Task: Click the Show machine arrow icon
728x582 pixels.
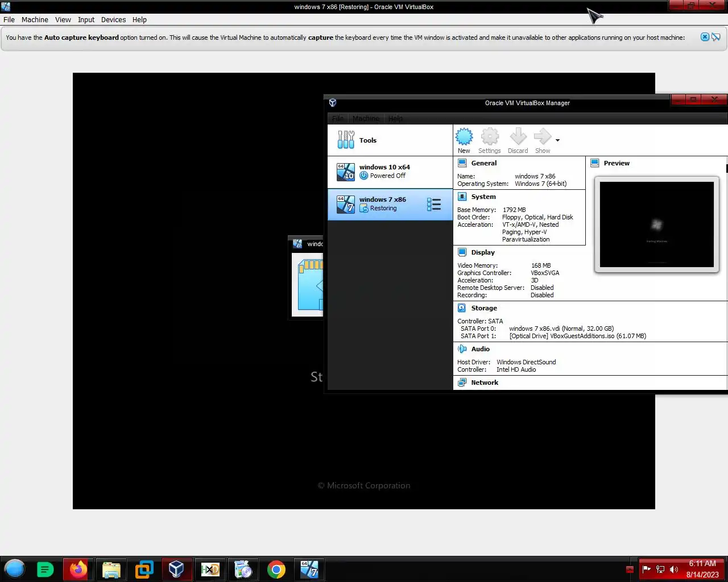Action: [543, 136]
